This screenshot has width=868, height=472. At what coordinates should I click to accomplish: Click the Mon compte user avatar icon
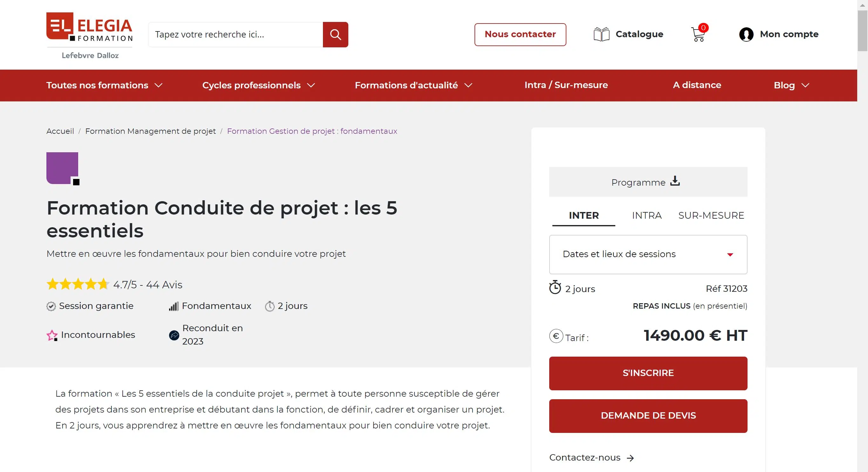click(x=746, y=34)
